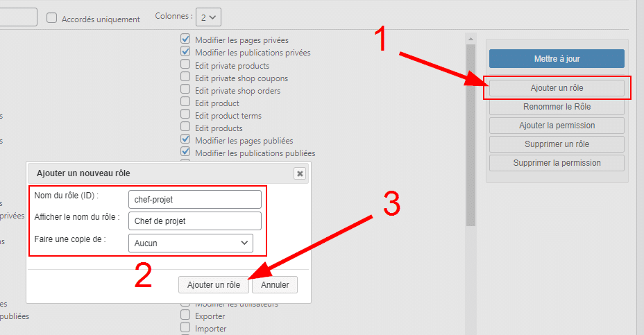Confirm with dialog Ajouter un rôle button
The height and width of the screenshot is (335, 644).
213,284
